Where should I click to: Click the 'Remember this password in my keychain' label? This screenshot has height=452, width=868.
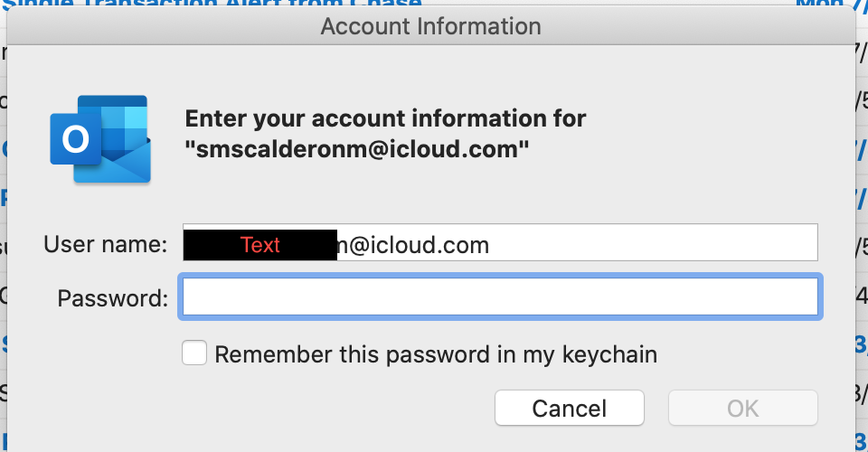pos(435,354)
